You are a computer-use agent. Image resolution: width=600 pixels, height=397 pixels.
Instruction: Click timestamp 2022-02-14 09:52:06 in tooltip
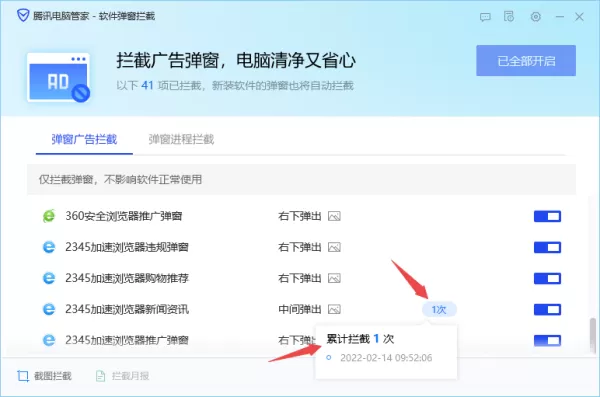click(386, 358)
